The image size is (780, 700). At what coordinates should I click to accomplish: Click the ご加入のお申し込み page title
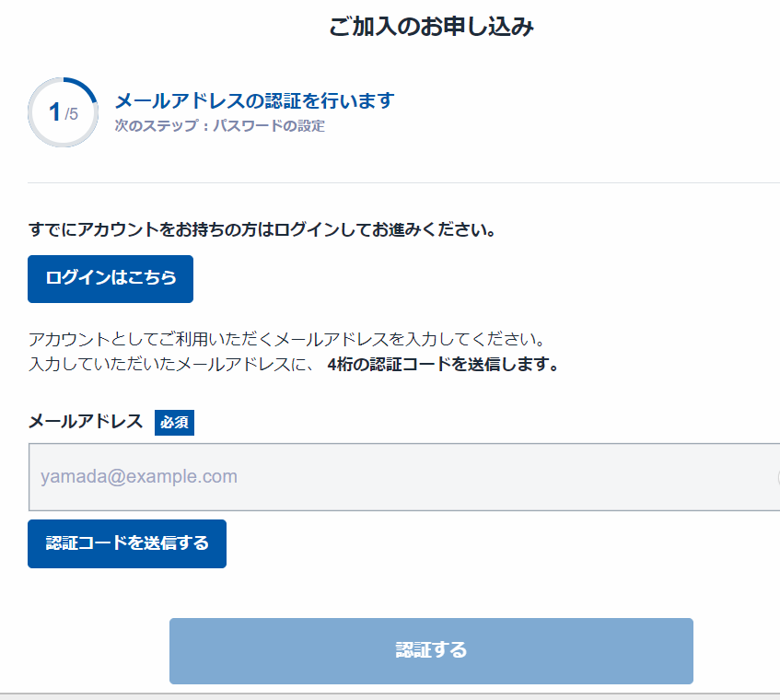click(x=431, y=28)
